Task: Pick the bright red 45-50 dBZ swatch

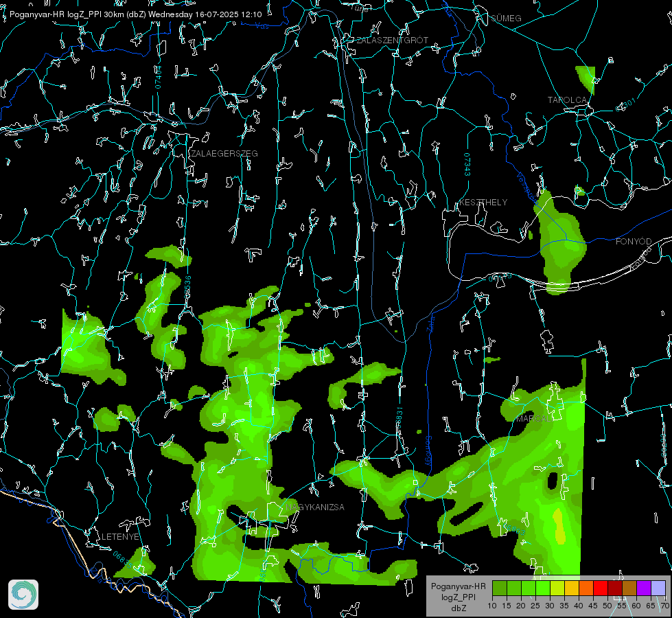Action: click(x=601, y=588)
